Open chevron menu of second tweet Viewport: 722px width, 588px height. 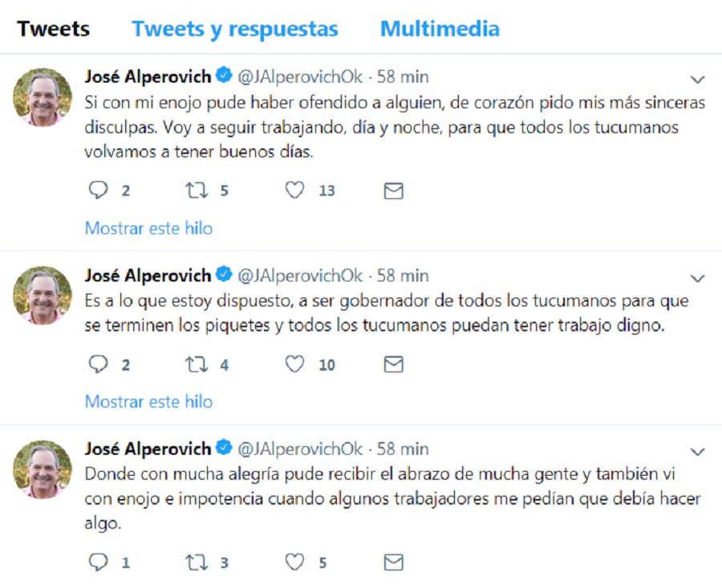698,278
